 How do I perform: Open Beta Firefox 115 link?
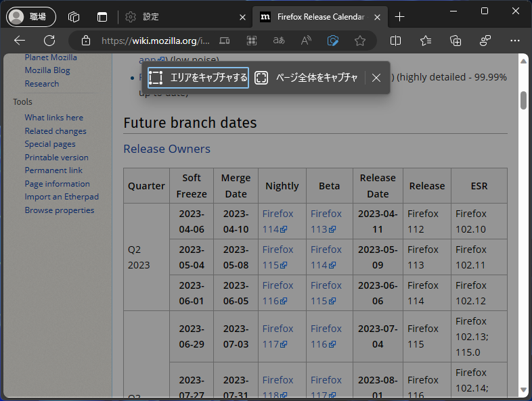pos(326,293)
